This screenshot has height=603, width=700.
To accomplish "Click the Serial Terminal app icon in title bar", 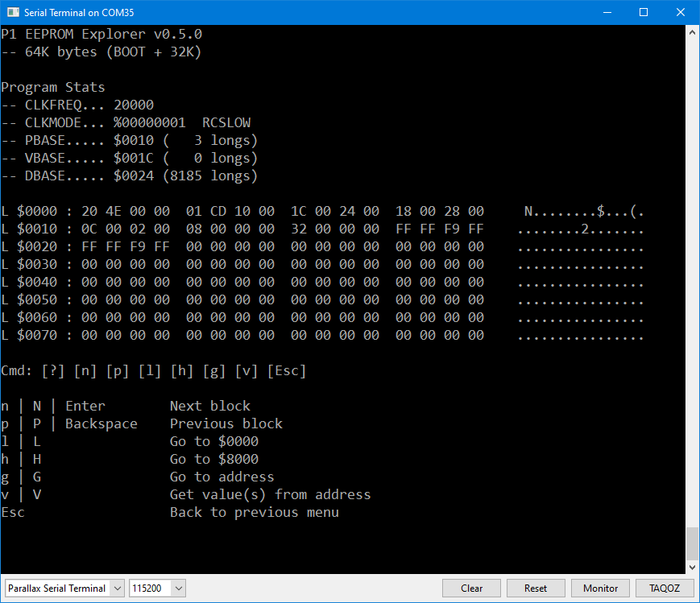I will [13, 12].
